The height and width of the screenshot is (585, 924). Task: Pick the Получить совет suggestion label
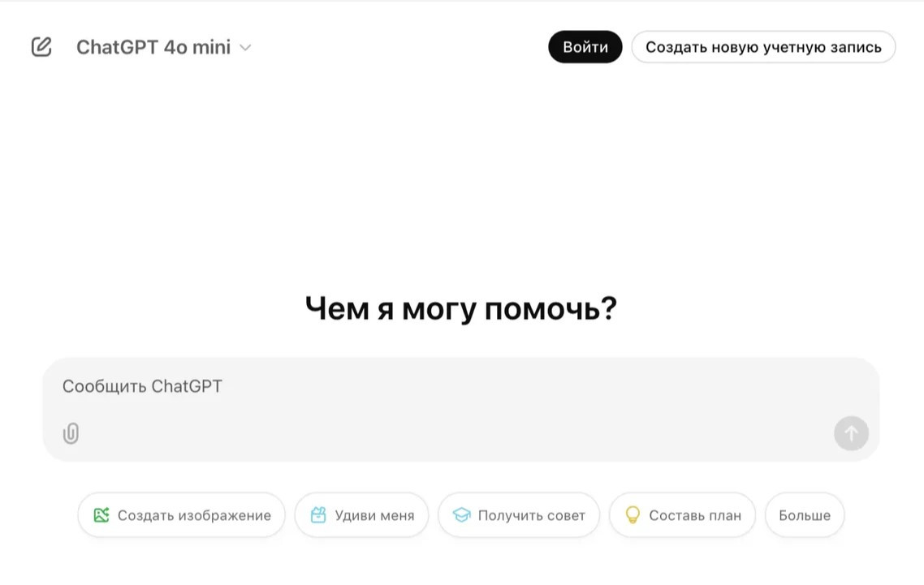click(x=531, y=515)
